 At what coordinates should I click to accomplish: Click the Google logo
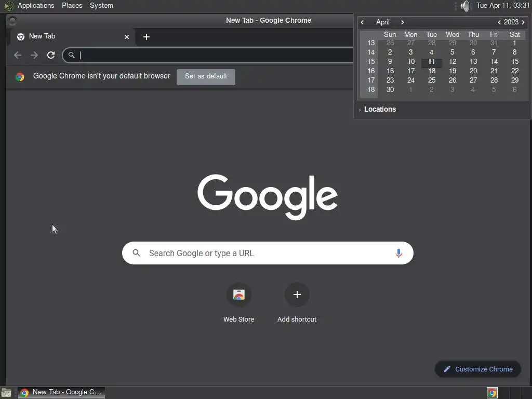(x=268, y=197)
